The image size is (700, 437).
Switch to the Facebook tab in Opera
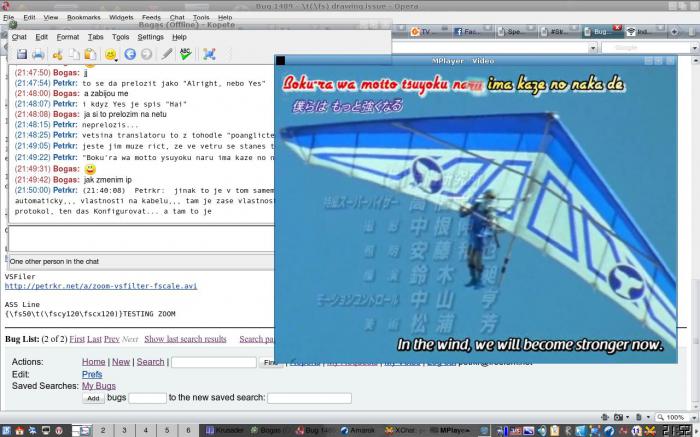(472, 32)
